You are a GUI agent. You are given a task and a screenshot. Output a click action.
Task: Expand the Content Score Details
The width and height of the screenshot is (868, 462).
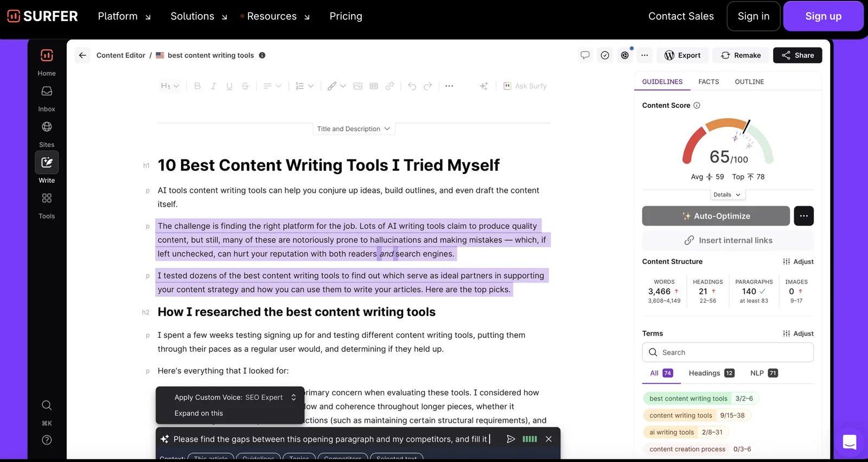coord(727,195)
